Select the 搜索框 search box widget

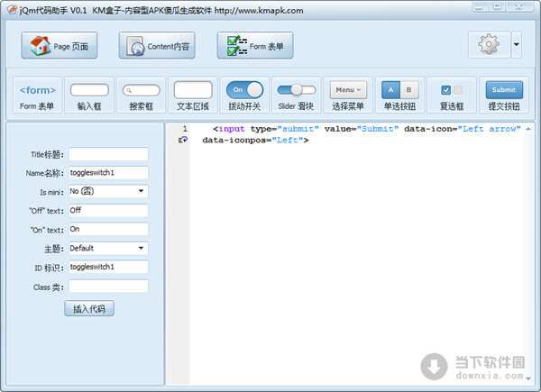[x=142, y=95]
